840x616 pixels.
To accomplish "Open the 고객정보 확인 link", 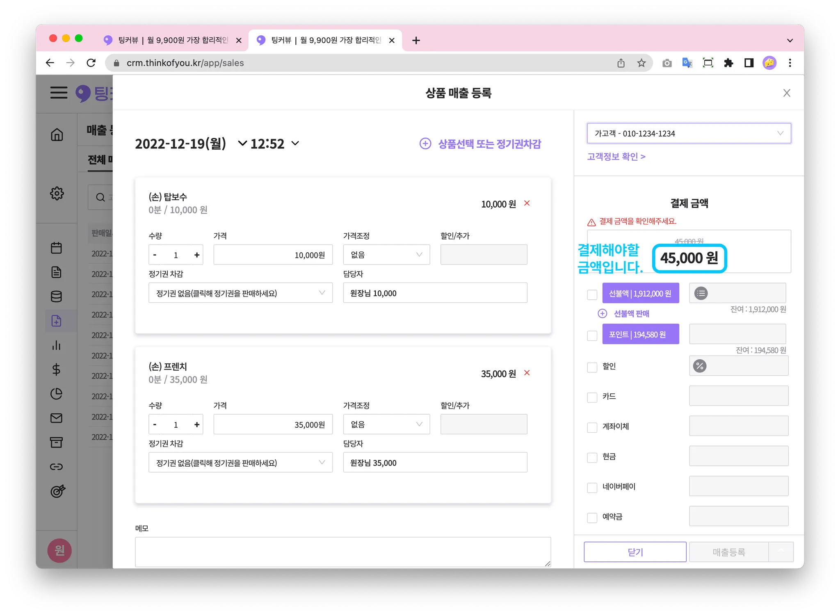I will (x=616, y=157).
